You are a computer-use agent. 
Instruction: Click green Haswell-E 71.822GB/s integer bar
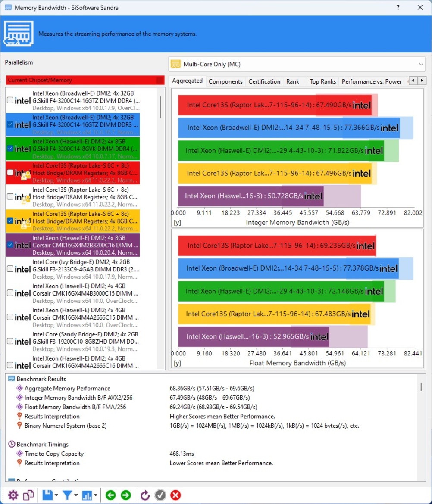coord(281,150)
